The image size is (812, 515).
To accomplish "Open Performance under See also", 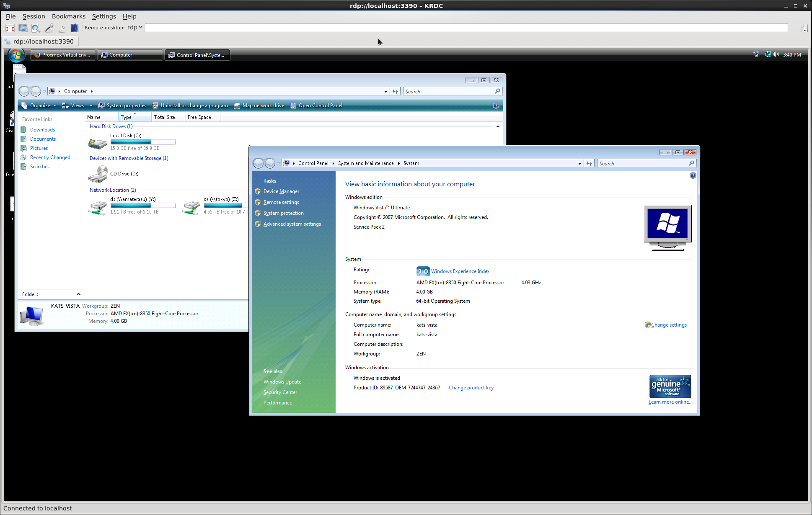I will (278, 403).
